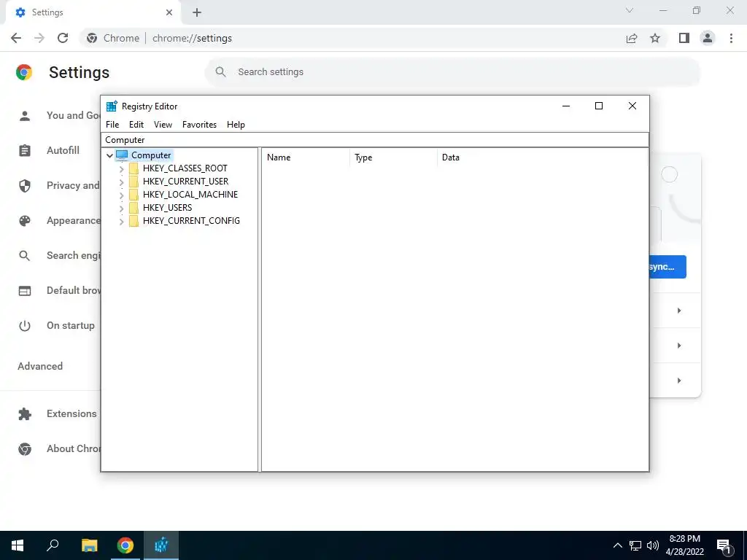Open Autofill clipboard icon in Chrome Settings

tap(25, 150)
